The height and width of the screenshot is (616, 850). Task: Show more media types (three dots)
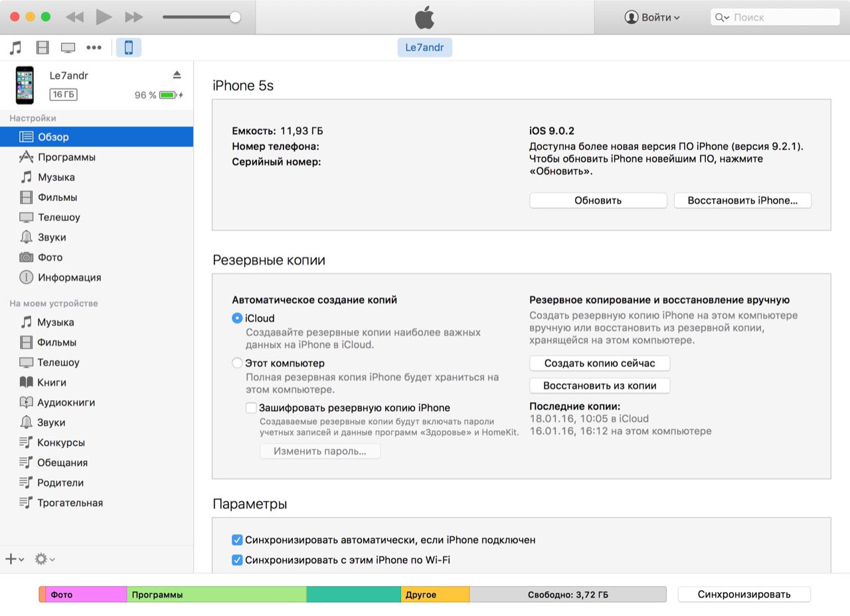point(94,48)
